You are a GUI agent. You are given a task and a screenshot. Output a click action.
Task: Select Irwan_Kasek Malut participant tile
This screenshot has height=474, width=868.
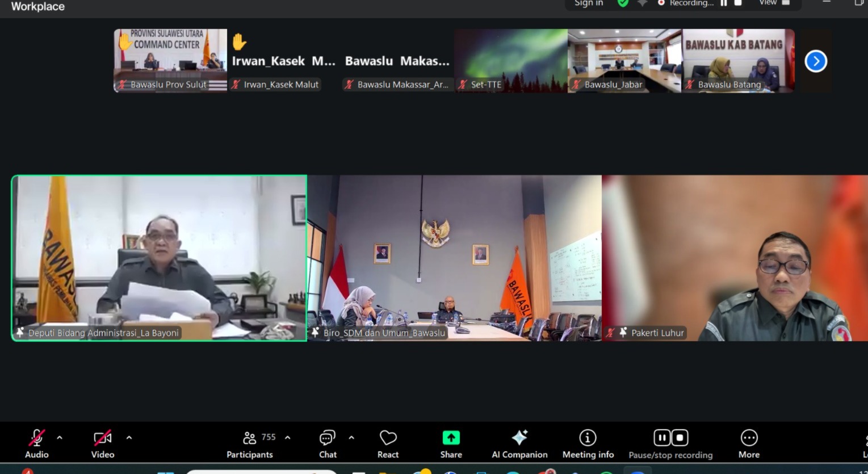(x=284, y=60)
